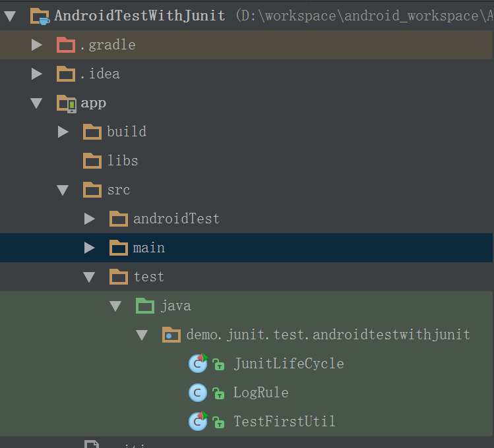Click the main folder icon
The height and width of the screenshot is (448, 494).
click(x=119, y=248)
